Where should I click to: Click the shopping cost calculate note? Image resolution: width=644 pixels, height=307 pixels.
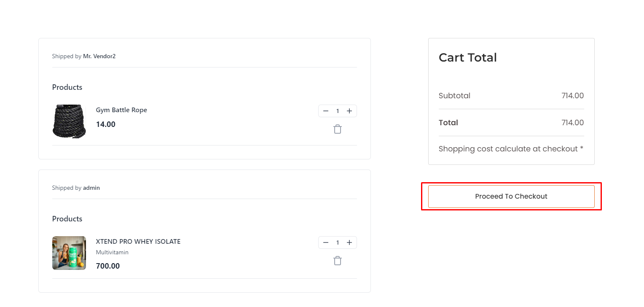click(x=511, y=149)
